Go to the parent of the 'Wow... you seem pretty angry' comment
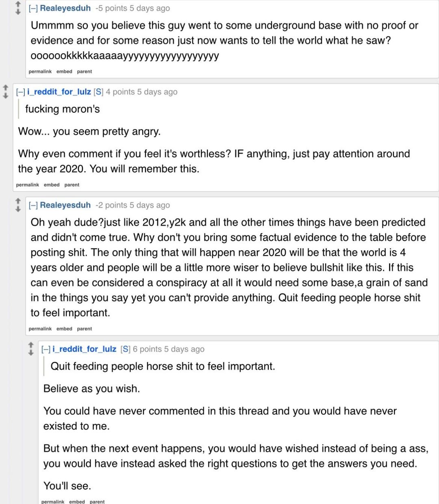 coord(72,185)
